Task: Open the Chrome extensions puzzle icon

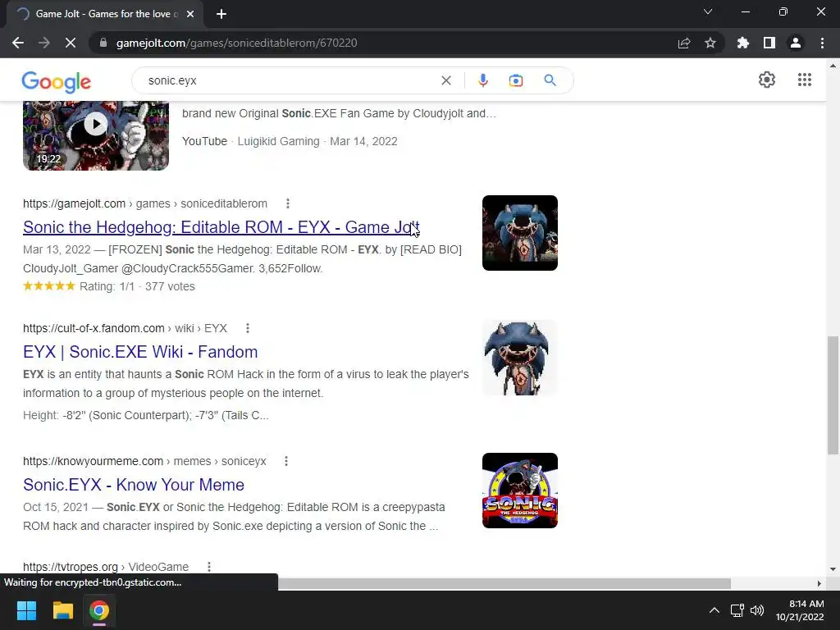Action: [x=743, y=43]
